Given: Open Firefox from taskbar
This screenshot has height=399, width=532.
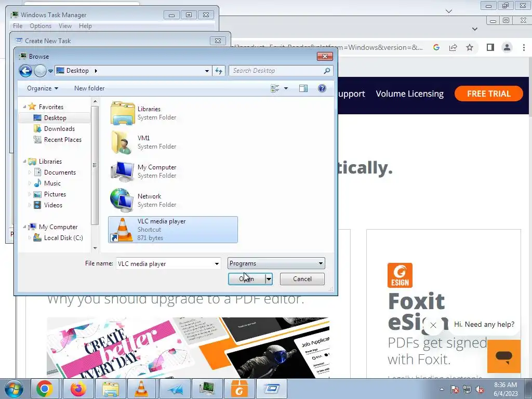Looking at the screenshot, I should pos(78,389).
